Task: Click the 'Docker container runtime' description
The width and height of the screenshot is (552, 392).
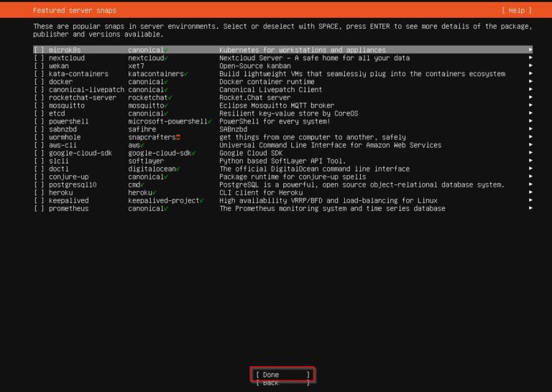Action: click(x=267, y=82)
